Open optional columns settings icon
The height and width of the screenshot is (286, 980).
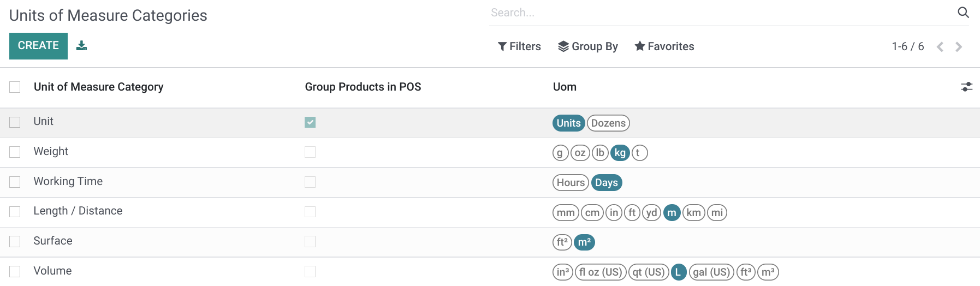[x=966, y=87]
